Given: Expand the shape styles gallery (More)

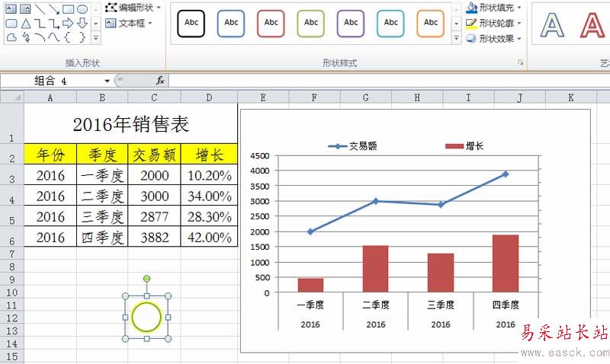Looking at the screenshot, I should [x=456, y=37].
